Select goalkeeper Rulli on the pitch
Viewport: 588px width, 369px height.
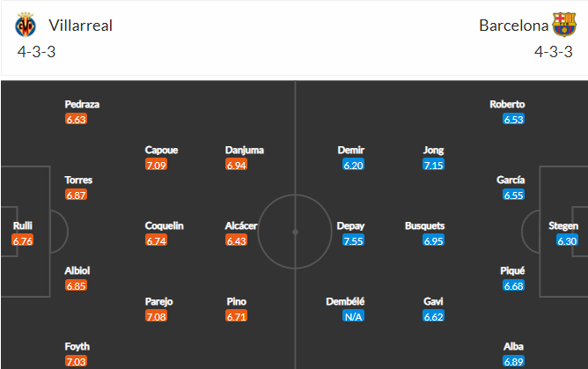pyautogui.click(x=23, y=225)
